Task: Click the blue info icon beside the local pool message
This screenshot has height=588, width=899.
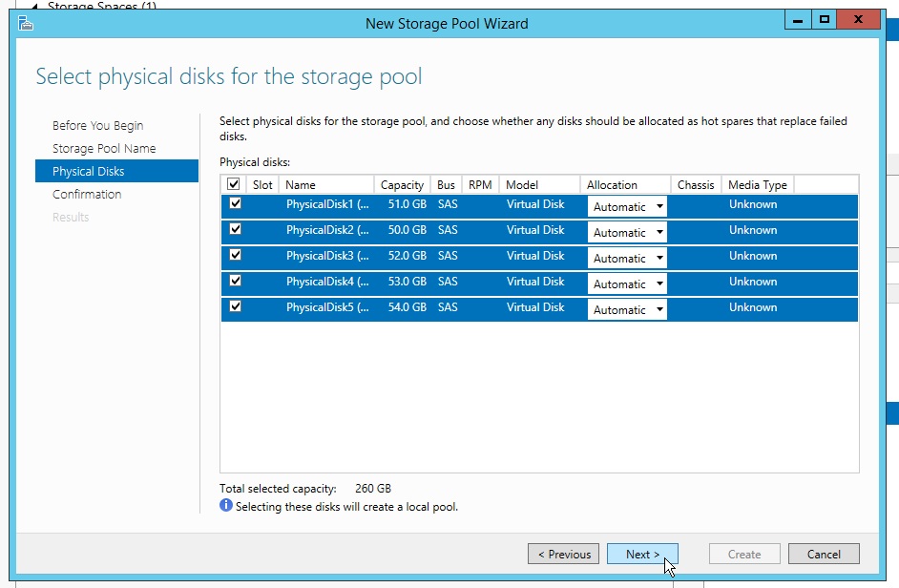Action: coord(226,505)
